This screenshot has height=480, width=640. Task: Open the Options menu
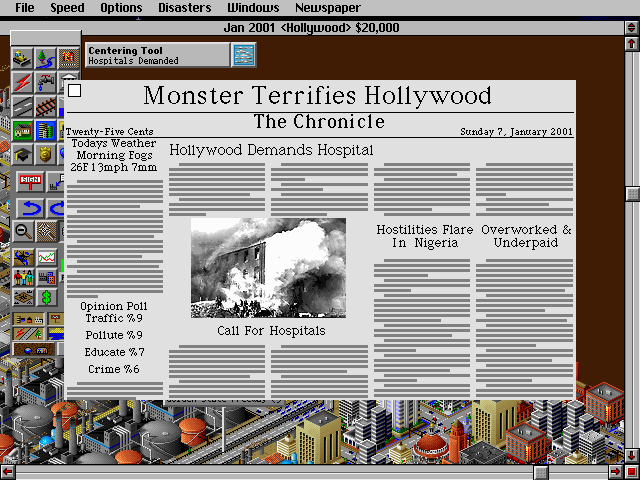tap(121, 8)
